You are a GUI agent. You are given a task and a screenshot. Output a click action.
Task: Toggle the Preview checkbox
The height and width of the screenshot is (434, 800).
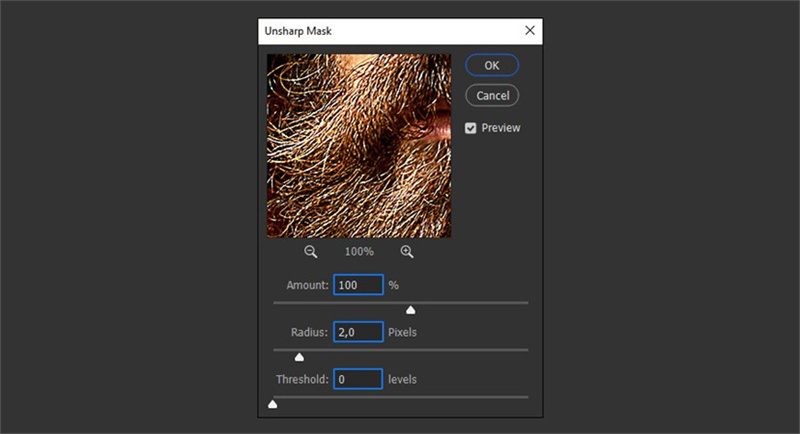tap(471, 128)
